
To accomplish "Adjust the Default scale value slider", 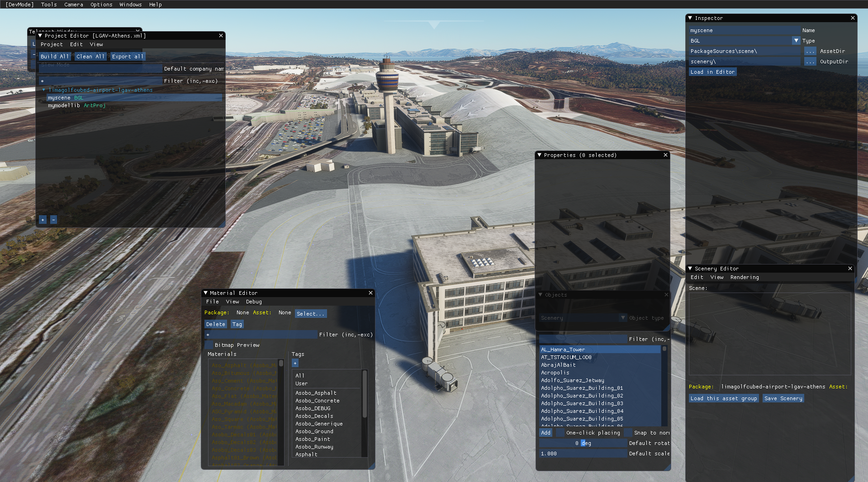I will [583, 454].
